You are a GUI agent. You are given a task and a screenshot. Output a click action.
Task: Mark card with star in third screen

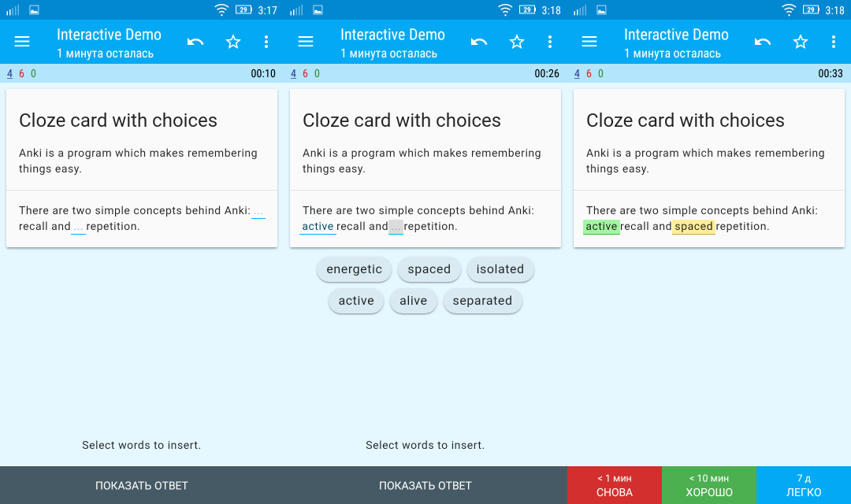(801, 42)
